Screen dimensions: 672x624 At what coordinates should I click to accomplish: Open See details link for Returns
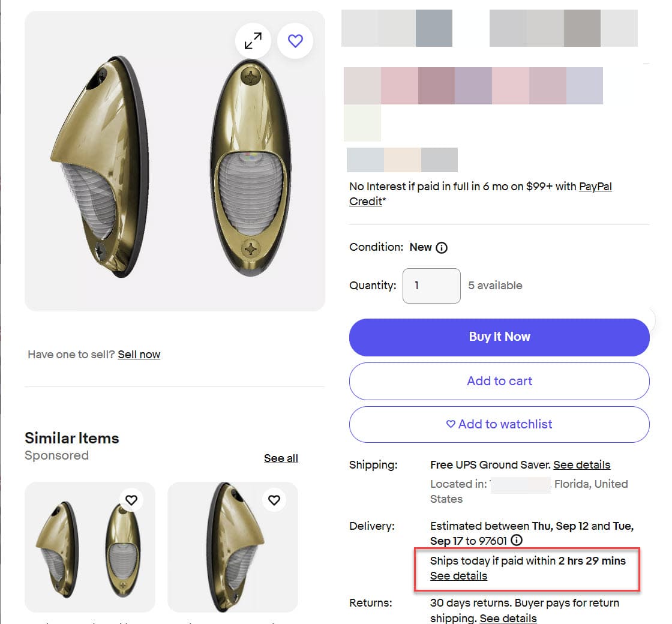pyautogui.click(x=508, y=618)
